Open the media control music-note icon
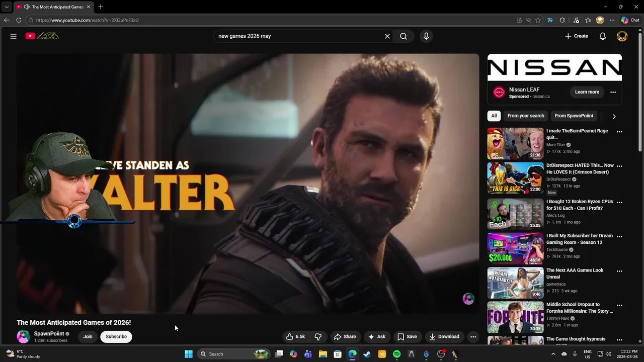 [576, 20]
